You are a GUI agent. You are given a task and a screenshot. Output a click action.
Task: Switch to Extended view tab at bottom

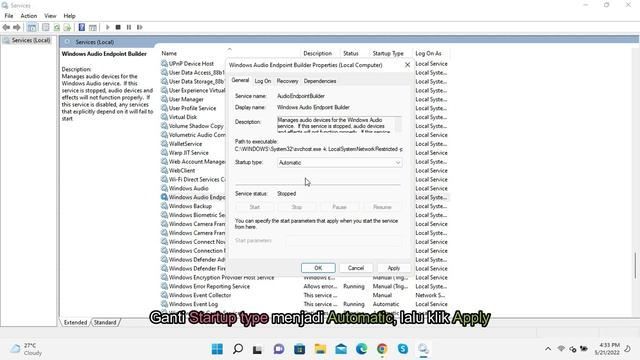[x=76, y=322]
